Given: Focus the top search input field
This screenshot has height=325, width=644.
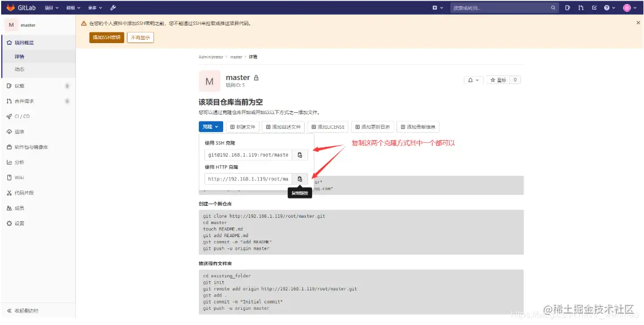Looking at the screenshot, I should coord(504,8).
